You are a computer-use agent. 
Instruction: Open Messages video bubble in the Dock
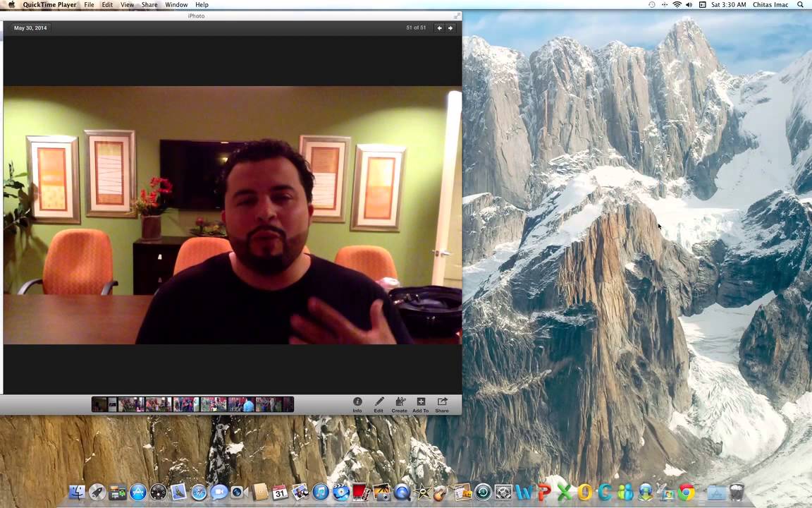(x=219, y=491)
